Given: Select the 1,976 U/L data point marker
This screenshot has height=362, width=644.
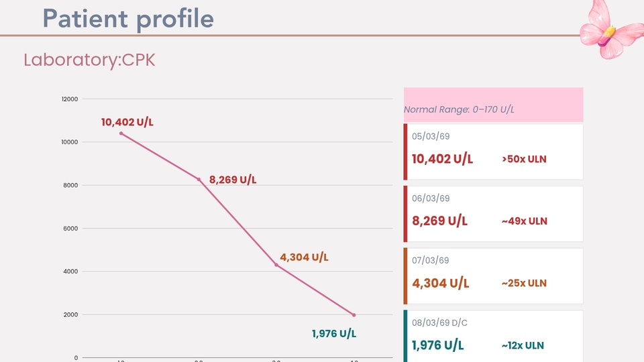Looking at the screenshot, I should tap(354, 315).
